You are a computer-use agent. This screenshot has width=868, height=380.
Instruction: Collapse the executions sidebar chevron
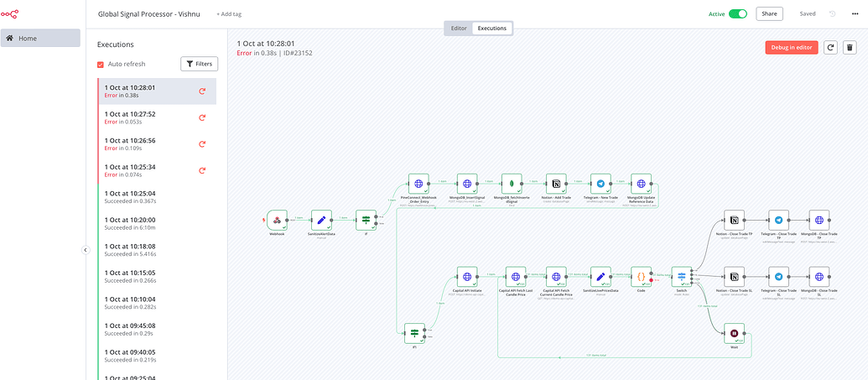86,249
